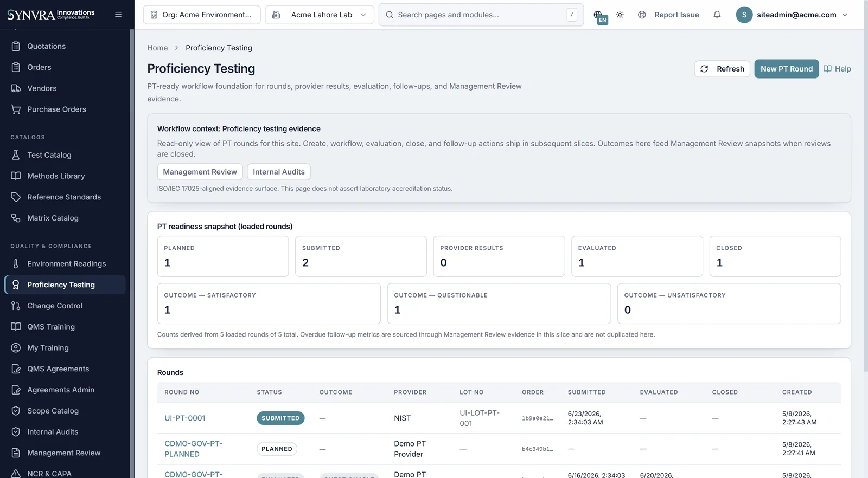Click the Methods Library book icon
The width and height of the screenshot is (868, 478).
pos(16,176)
